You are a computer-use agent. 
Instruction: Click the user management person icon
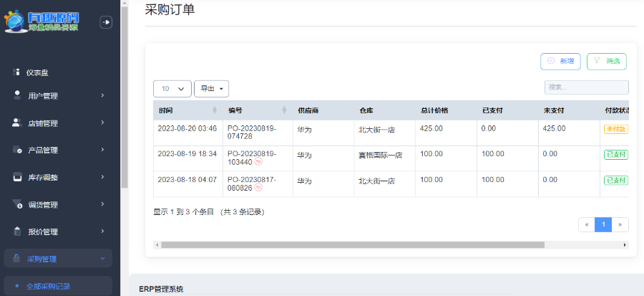16,95
